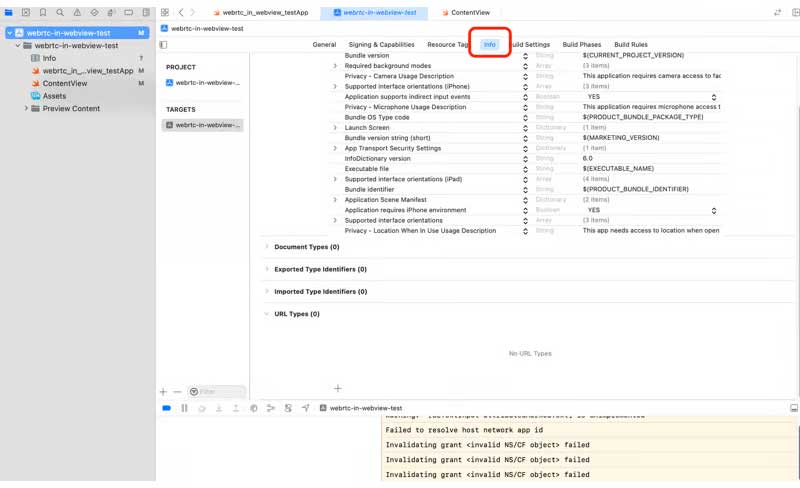The height and width of the screenshot is (488, 800).
Task: Click key stepper for Executable file row
Action: click(525, 168)
